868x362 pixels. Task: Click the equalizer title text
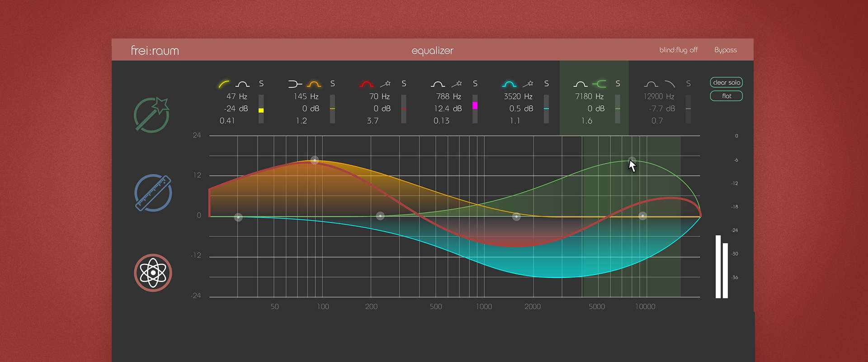coord(432,51)
